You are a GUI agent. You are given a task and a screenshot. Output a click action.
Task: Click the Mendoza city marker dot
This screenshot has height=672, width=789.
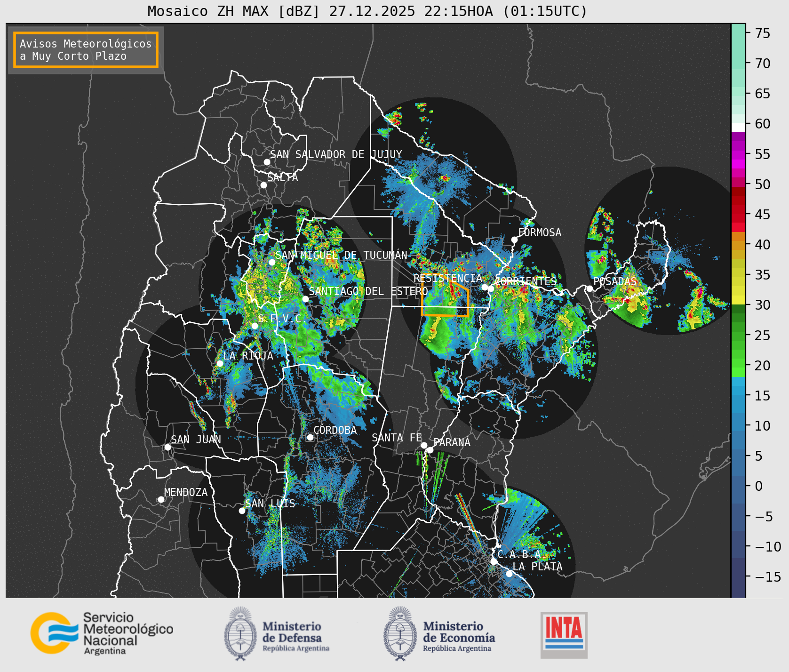pos(161,499)
